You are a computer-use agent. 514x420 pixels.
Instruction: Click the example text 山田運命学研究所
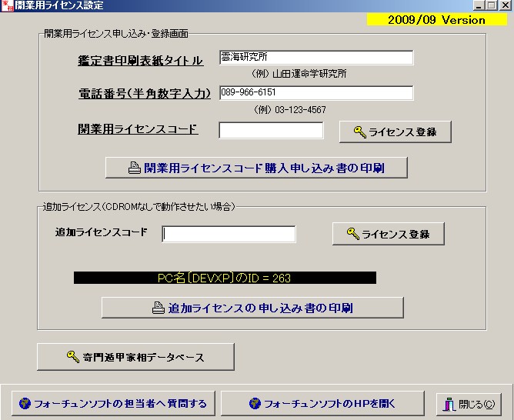309,73
